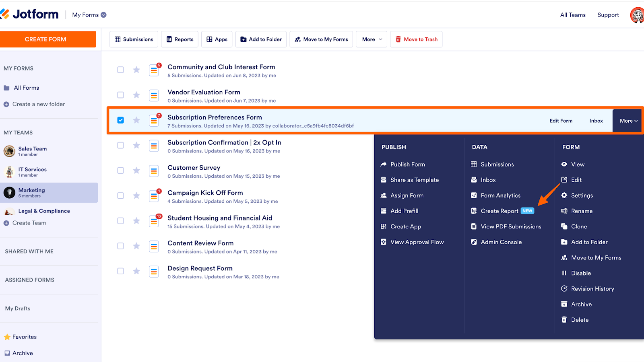Star the Community and Club Interest Form

[136, 70]
